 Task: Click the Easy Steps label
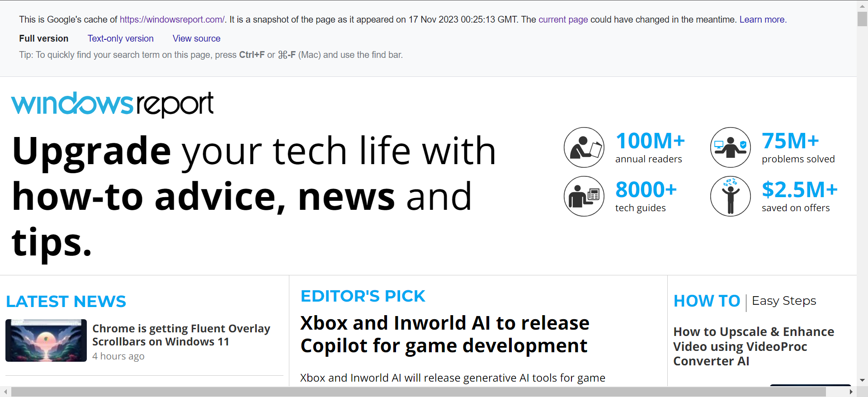(x=784, y=301)
